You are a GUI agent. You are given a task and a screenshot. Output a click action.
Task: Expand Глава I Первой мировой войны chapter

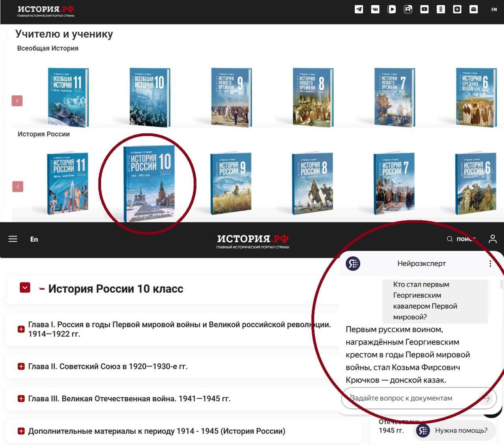(x=21, y=329)
